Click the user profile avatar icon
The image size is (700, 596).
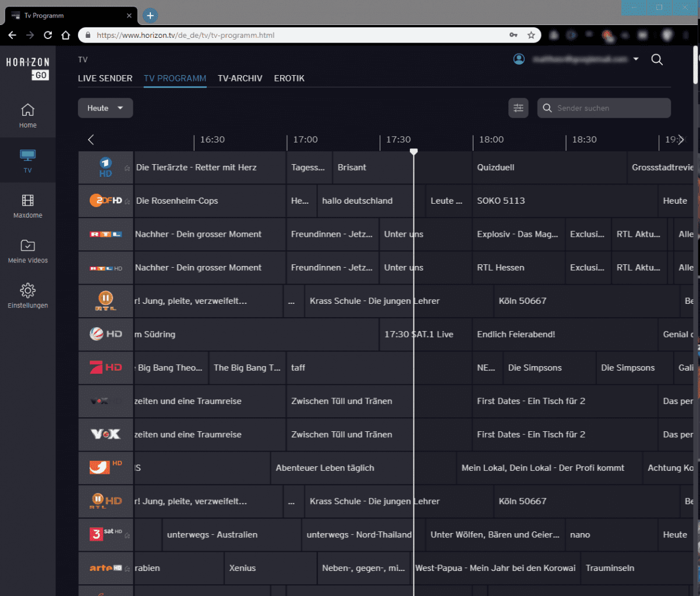(x=519, y=59)
